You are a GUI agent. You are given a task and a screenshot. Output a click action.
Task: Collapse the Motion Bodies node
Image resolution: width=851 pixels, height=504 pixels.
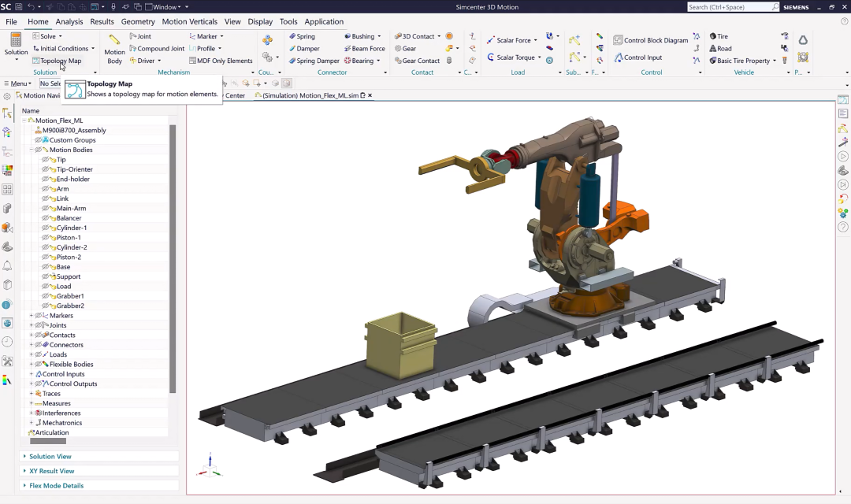tap(31, 150)
